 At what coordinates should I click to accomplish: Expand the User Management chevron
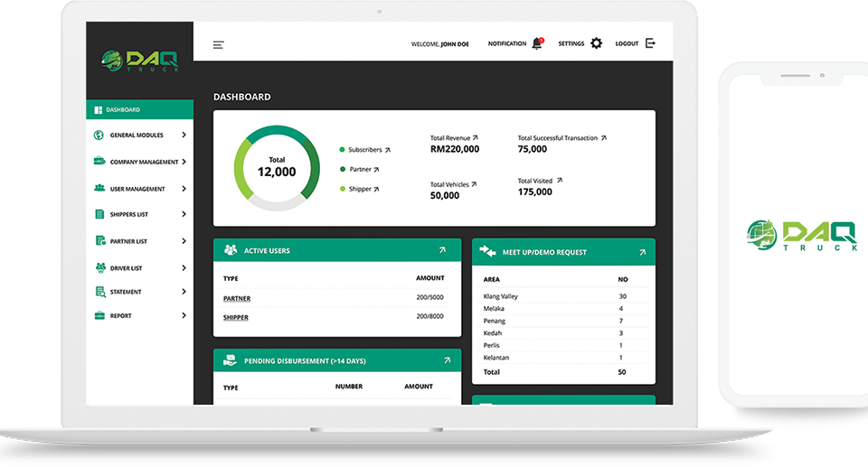point(184,189)
